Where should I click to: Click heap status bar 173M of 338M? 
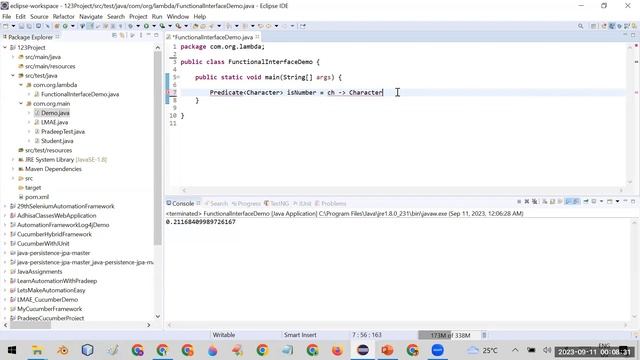click(449, 335)
